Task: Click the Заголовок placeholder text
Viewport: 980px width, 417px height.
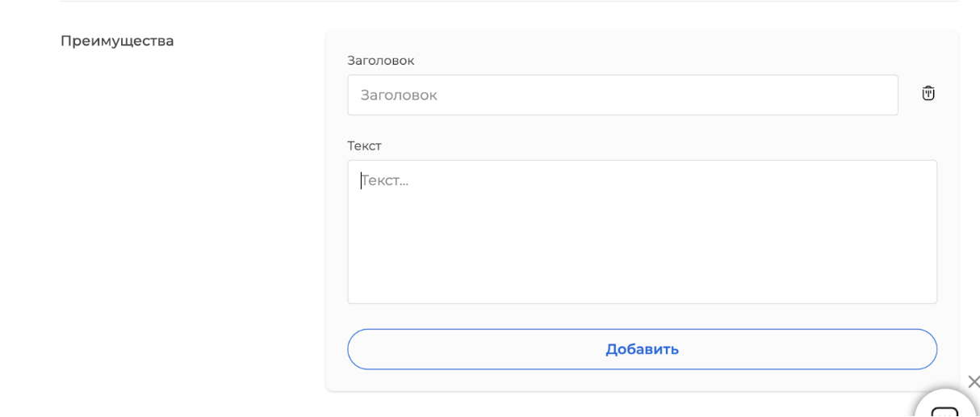Action: [x=399, y=95]
